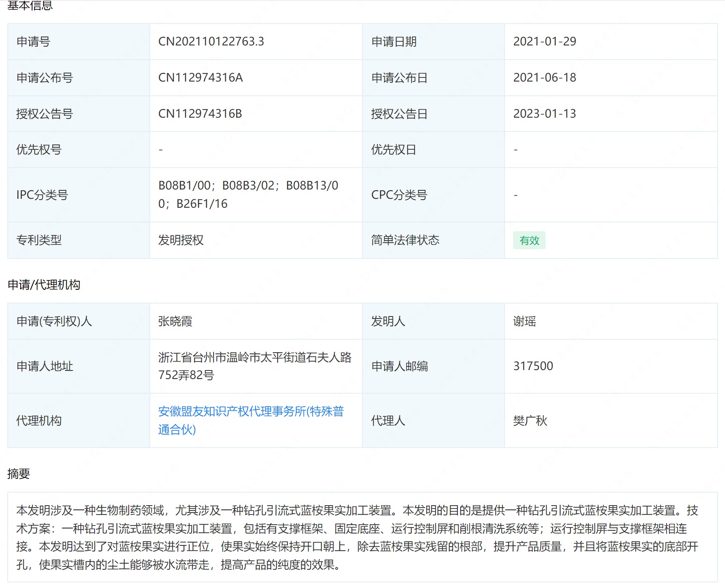
Task: Click the CPC分类号 label cell
Action: coord(434,195)
